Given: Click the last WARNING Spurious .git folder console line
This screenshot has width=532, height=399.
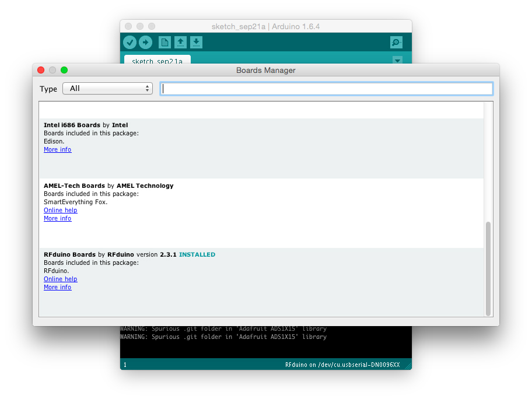Looking at the screenshot, I should point(223,337).
